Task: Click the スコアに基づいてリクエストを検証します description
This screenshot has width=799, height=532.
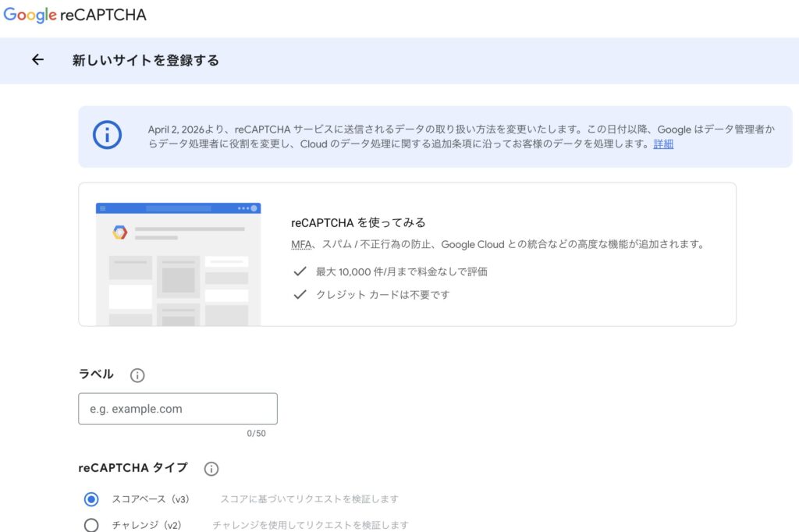Action: tap(309, 499)
